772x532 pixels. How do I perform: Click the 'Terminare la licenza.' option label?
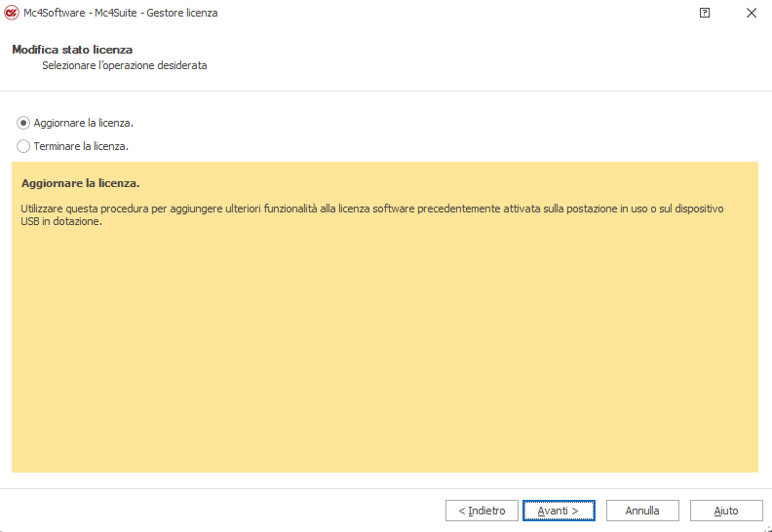pos(81,146)
